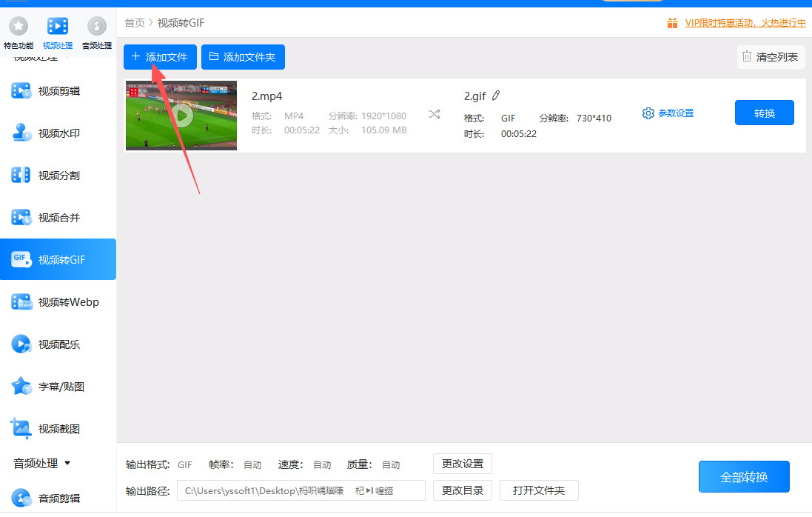Click the output path input field
Viewport: 812px width, 517px height.
[x=301, y=490]
